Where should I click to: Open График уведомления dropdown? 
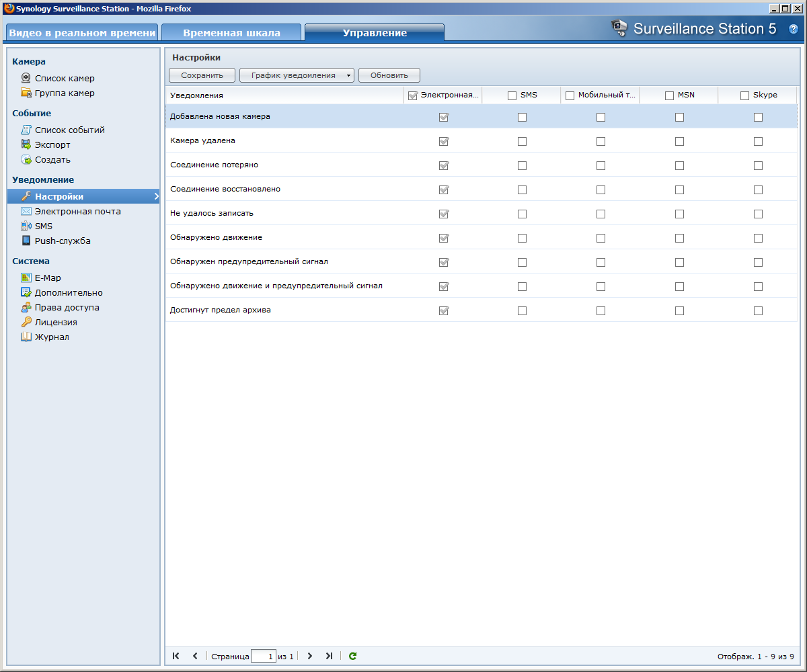297,75
